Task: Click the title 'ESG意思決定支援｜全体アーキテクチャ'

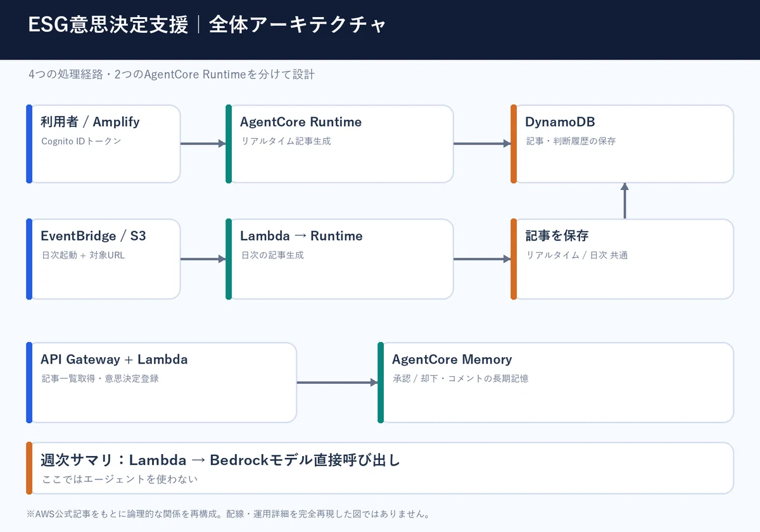Action: pyautogui.click(x=207, y=25)
